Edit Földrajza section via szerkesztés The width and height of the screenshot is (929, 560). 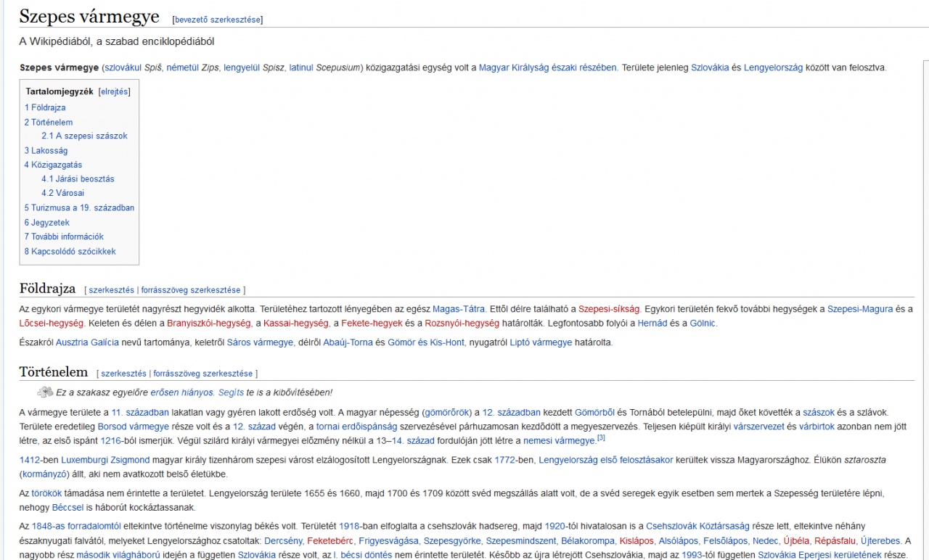pyautogui.click(x=112, y=290)
